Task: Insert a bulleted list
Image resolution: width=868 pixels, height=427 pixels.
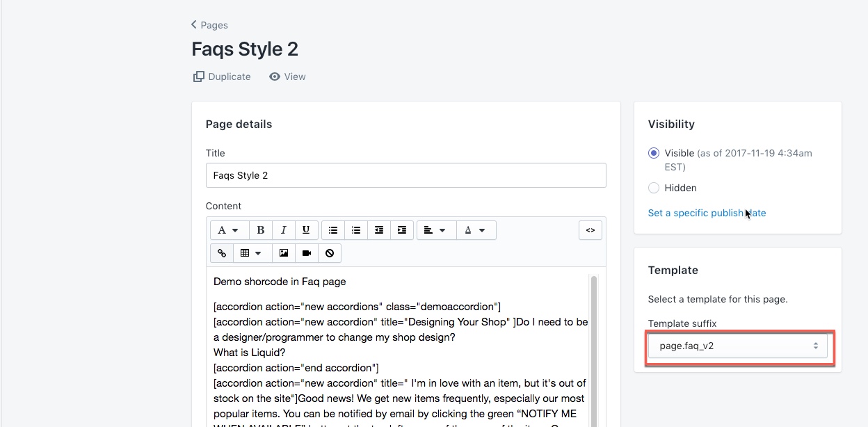Action: coord(333,230)
